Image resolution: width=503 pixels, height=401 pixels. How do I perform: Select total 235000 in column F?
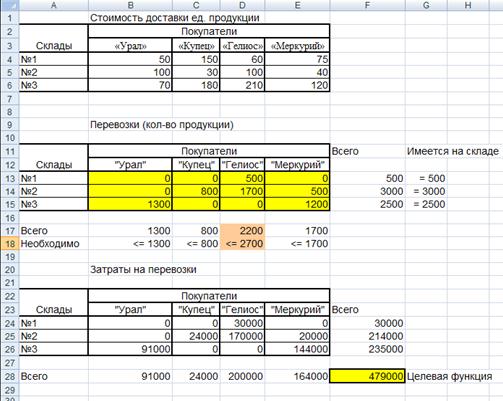[x=368, y=349]
